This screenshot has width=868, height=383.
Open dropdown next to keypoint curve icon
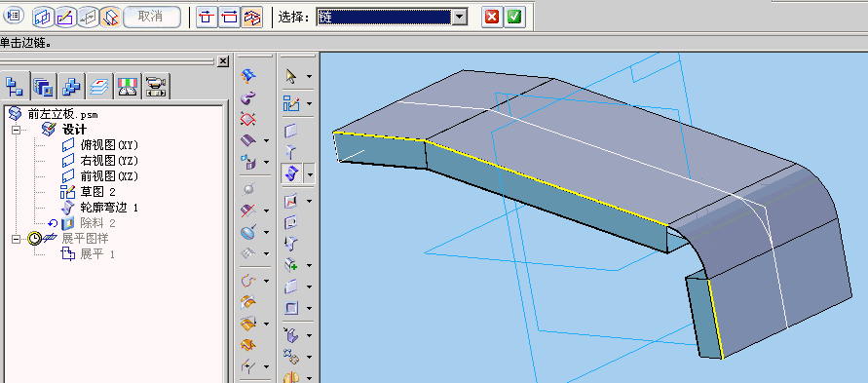pos(266,282)
